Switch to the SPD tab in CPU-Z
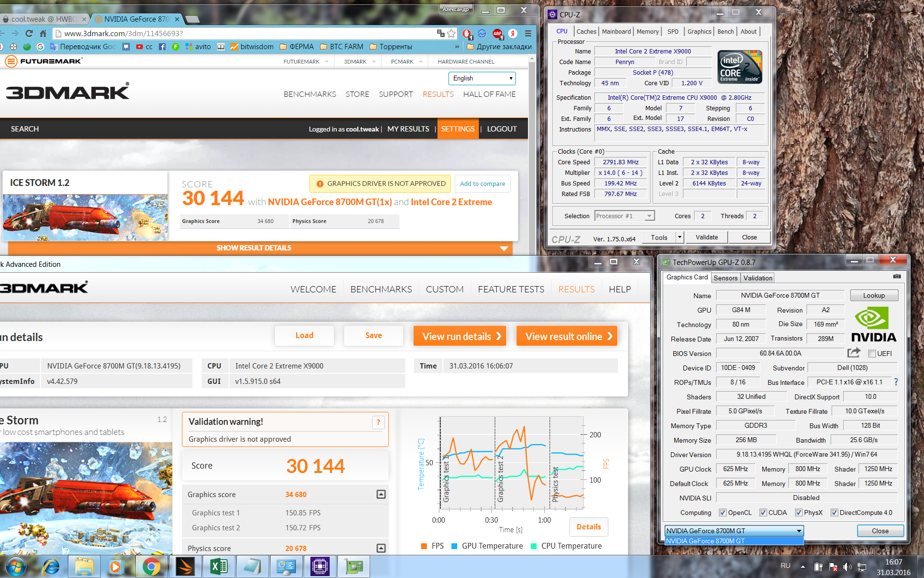The image size is (924, 578). click(x=673, y=31)
